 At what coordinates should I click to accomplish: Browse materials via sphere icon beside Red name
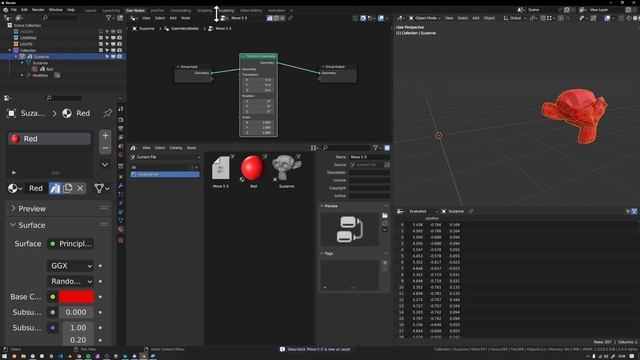[15, 188]
